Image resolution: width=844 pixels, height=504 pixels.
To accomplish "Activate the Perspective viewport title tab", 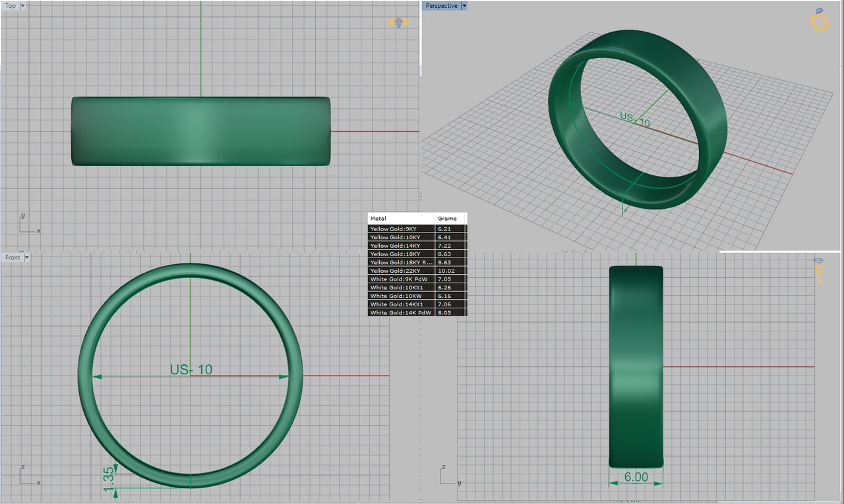I will tap(442, 5).
